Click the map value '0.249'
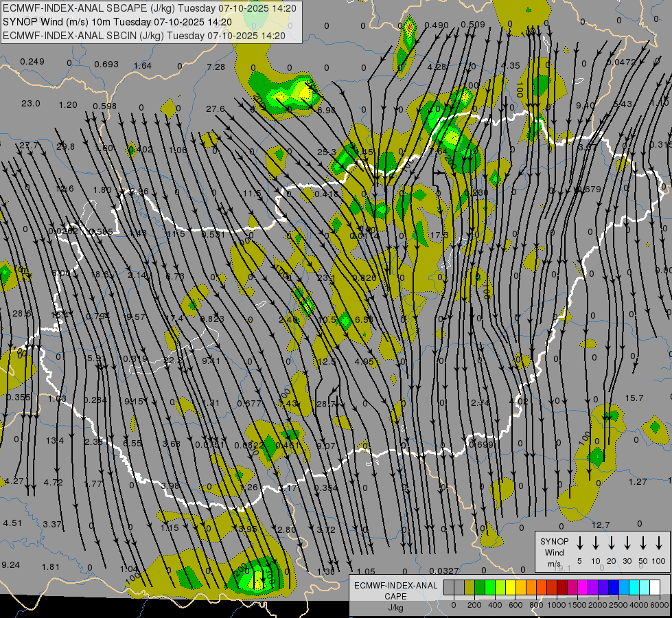Image resolution: width=672 pixels, height=618 pixels. point(32,62)
